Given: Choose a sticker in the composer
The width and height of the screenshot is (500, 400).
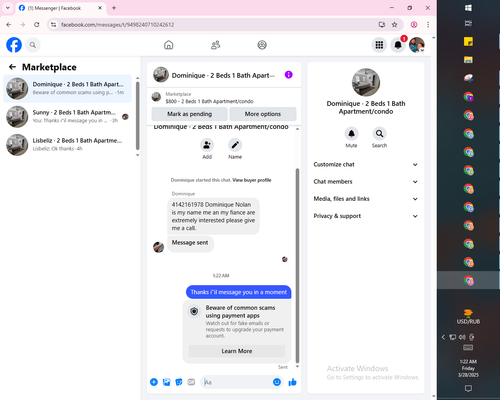Looking at the screenshot, I should tap(179, 382).
